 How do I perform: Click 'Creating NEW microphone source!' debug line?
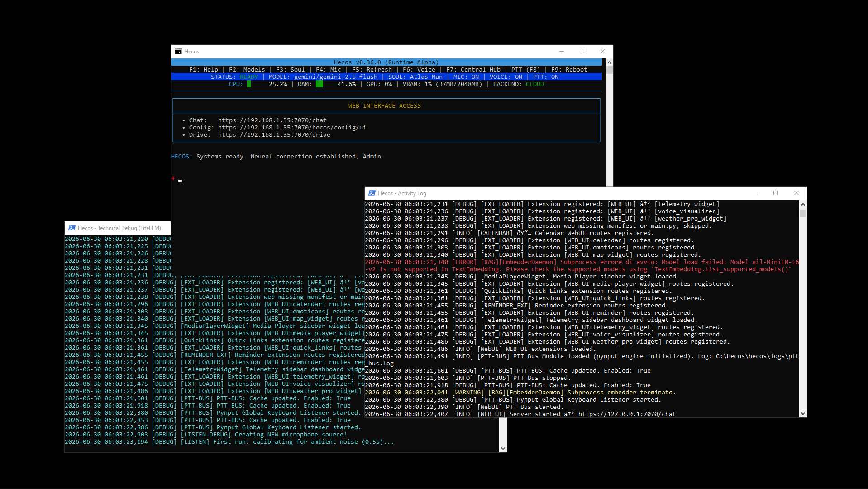point(206,435)
